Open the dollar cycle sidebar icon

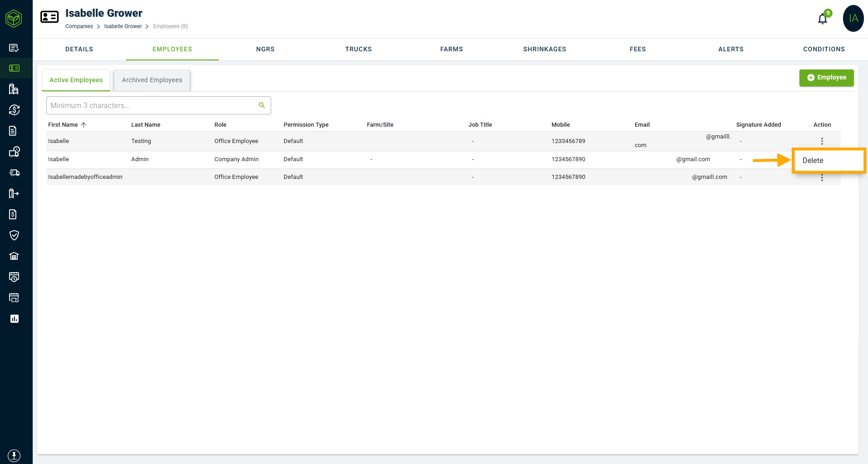[14, 110]
